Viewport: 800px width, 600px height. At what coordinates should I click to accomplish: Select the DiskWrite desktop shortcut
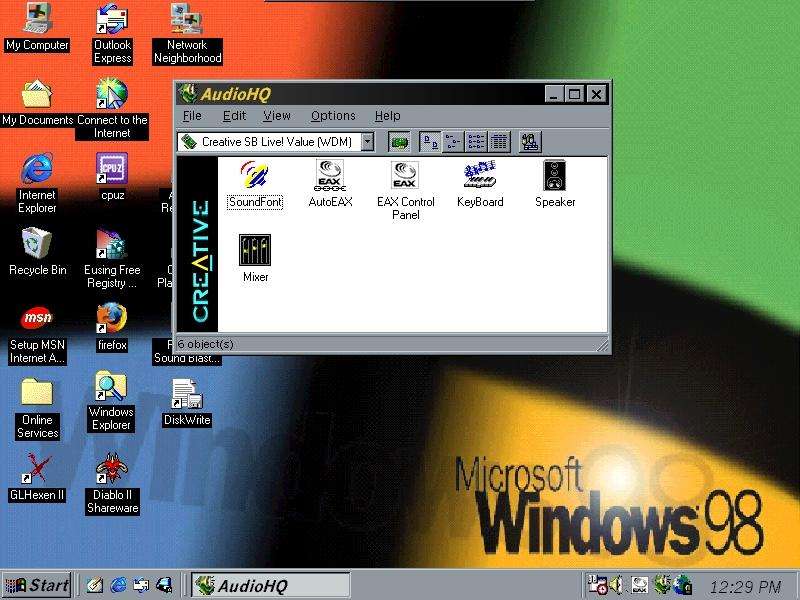coord(187,403)
